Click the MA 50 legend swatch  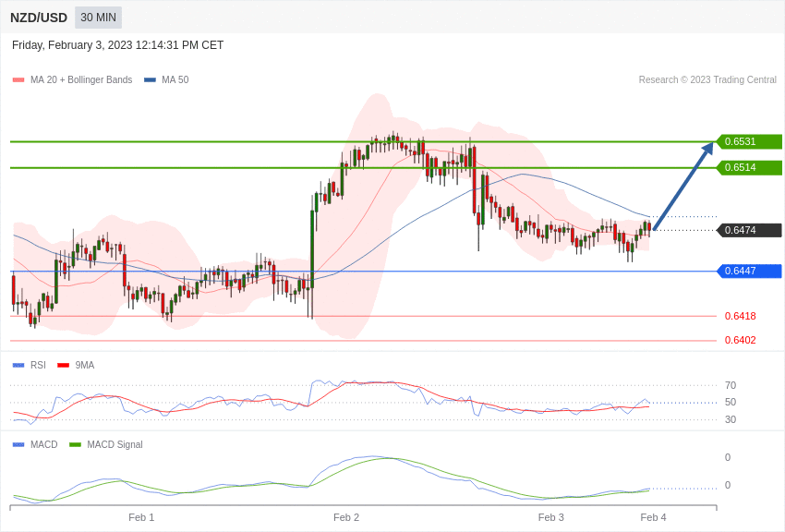[x=150, y=80]
